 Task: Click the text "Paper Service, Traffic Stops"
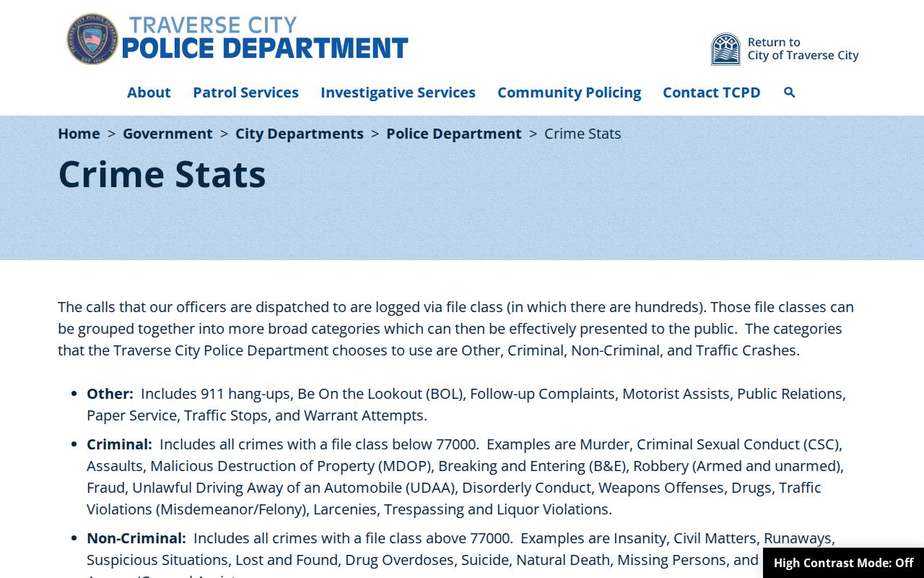tap(179, 415)
